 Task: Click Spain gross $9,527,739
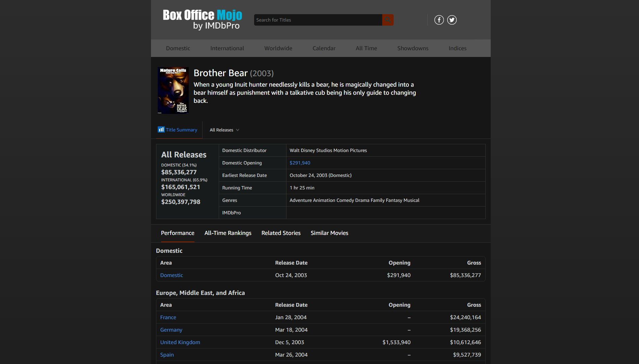click(467, 355)
